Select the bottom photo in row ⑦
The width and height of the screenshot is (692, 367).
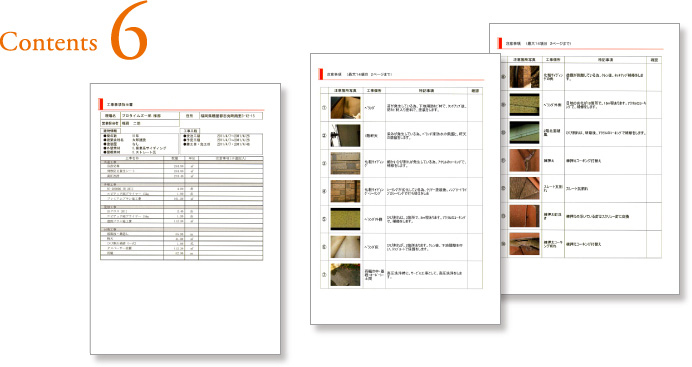pyautogui.click(x=345, y=274)
